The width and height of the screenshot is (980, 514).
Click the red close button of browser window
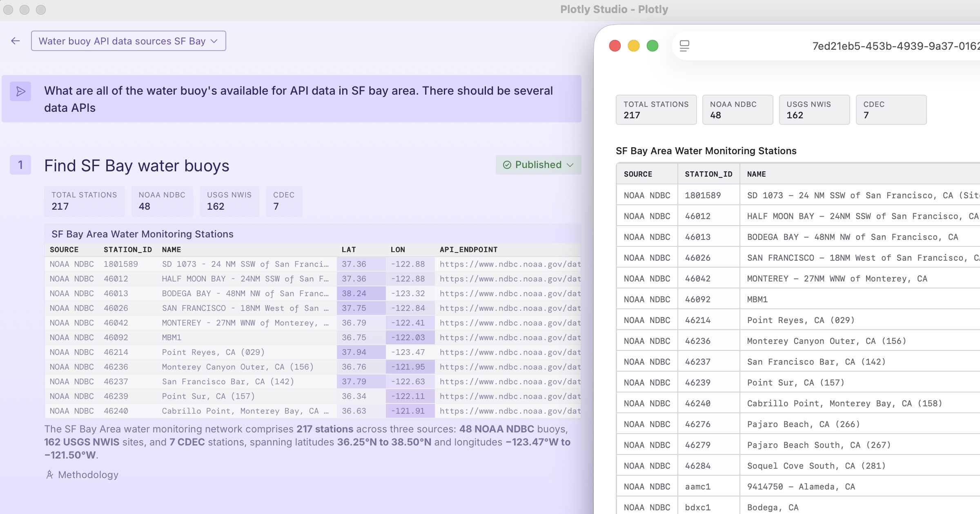point(615,46)
